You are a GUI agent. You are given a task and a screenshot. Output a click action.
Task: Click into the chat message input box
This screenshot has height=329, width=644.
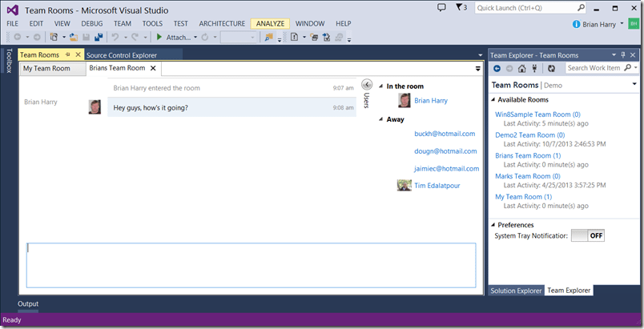251,264
